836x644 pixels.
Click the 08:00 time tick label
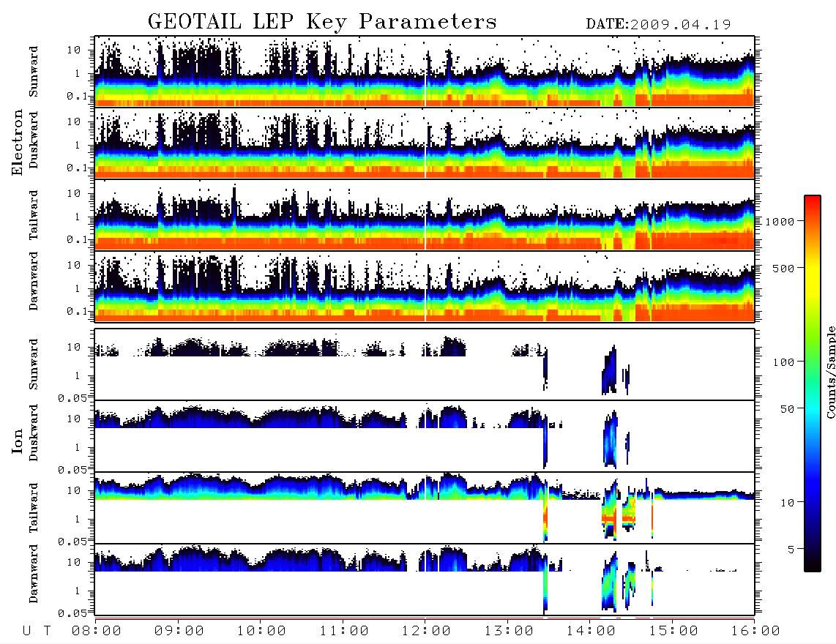coord(97,632)
